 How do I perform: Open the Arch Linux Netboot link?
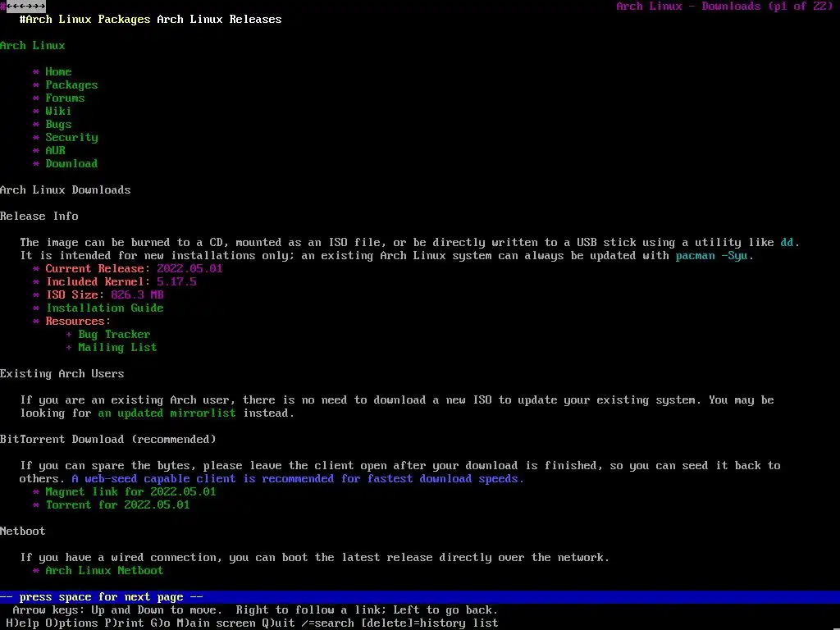104,571
